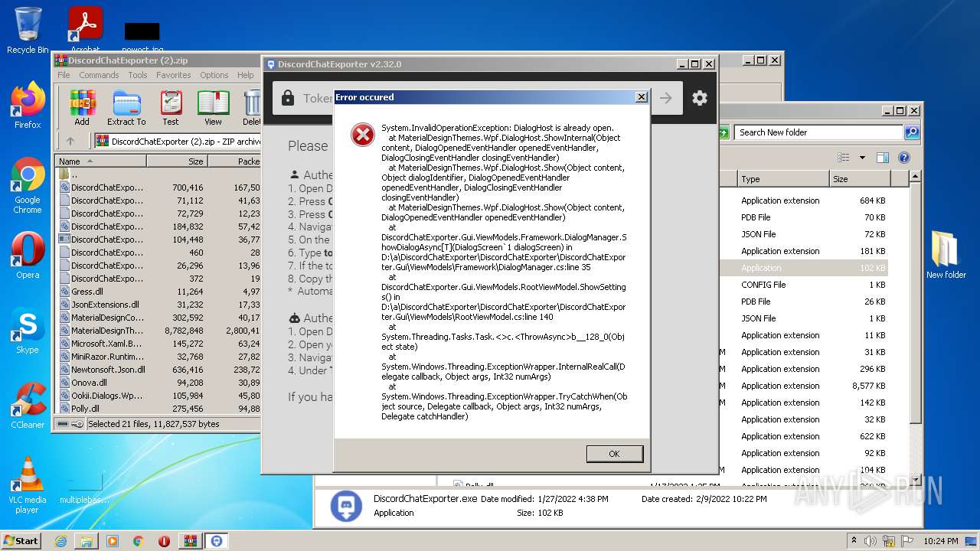Screen dimensions: 980x551
Task: Open Explorer view options dropdown arrow
Action: (x=861, y=158)
